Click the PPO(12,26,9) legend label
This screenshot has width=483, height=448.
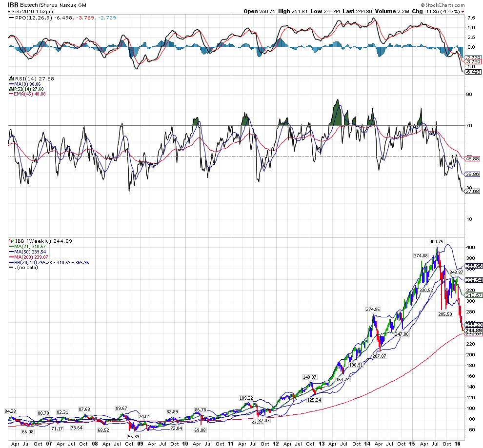[x=34, y=18]
